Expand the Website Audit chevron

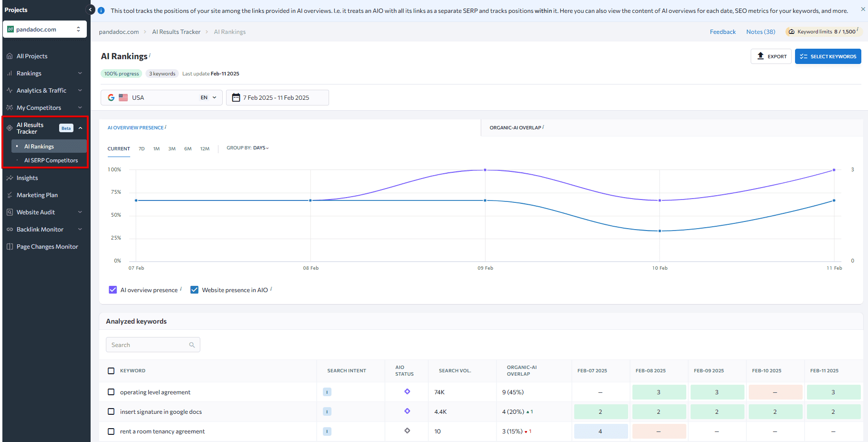80,212
